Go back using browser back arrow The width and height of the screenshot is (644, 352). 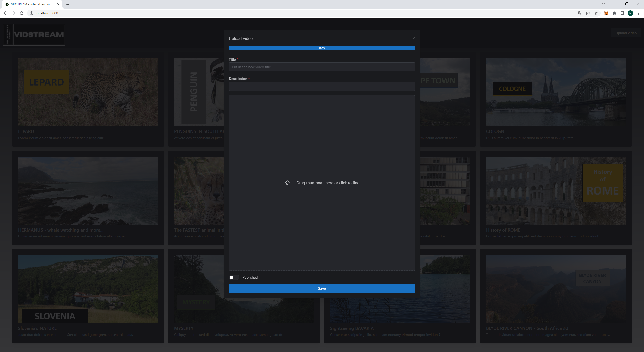[x=6, y=13]
